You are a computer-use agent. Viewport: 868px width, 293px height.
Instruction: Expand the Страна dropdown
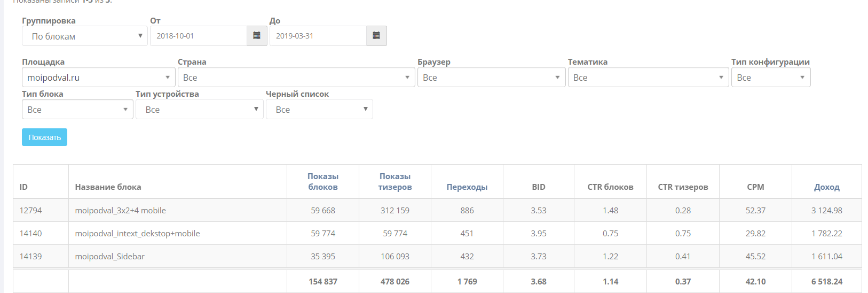(296, 78)
